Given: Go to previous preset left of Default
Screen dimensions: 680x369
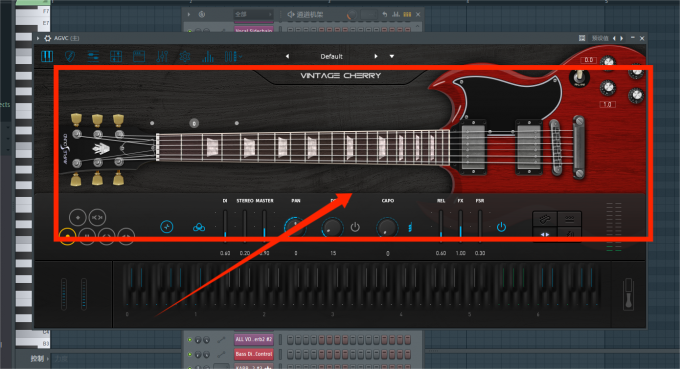Looking at the screenshot, I should 287,56.
